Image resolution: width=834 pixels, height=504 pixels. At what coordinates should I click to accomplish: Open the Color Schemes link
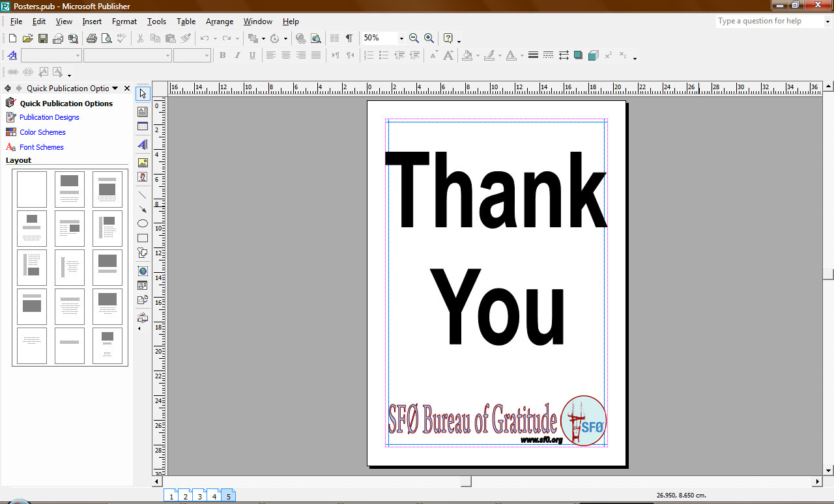42,132
